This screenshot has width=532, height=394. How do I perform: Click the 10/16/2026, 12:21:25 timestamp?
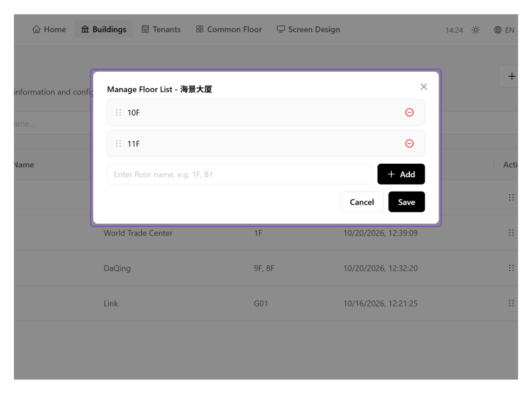point(381,303)
